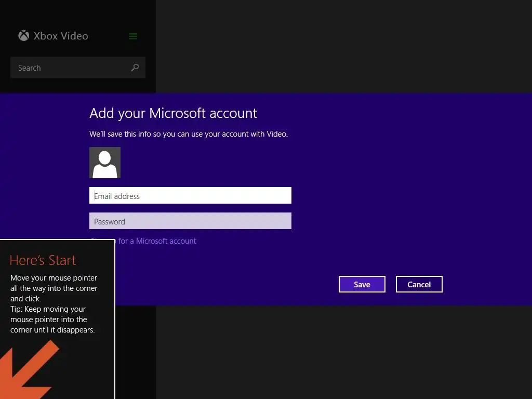
Task: Save the Microsoft account info
Action: (x=362, y=284)
